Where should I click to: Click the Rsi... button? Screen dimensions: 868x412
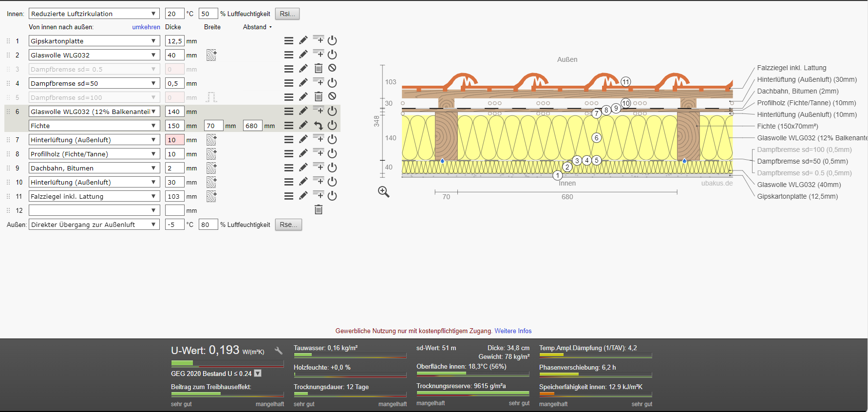click(x=287, y=14)
